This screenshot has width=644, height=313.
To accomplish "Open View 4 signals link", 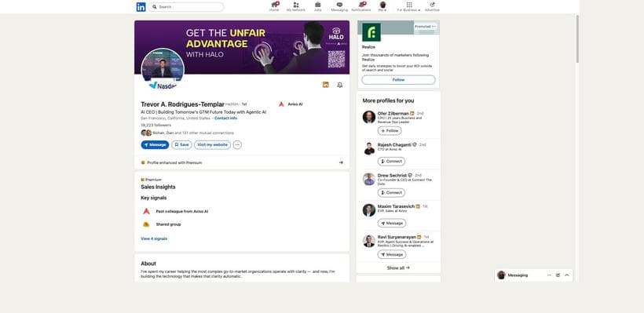I will point(154,238).
